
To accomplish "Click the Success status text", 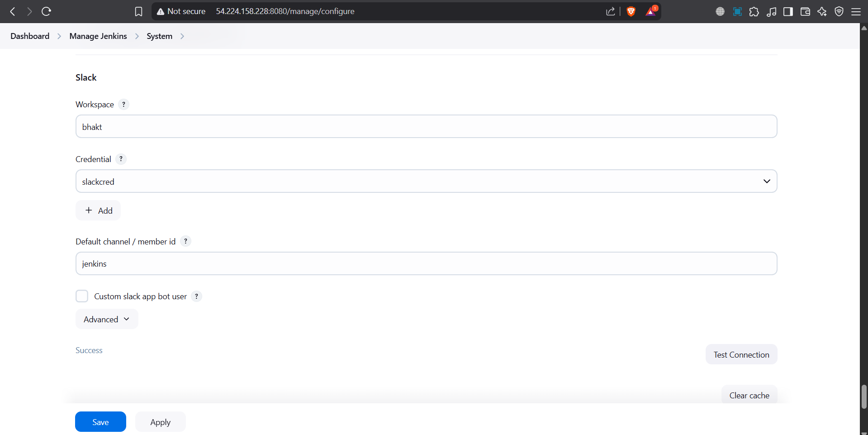I will click(x=89, y=350).
